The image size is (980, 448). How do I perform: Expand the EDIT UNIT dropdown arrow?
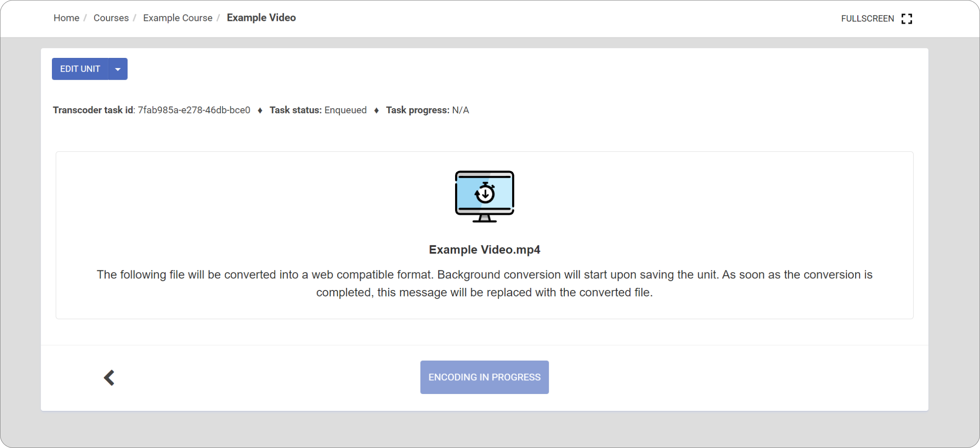tap(118, 69)
